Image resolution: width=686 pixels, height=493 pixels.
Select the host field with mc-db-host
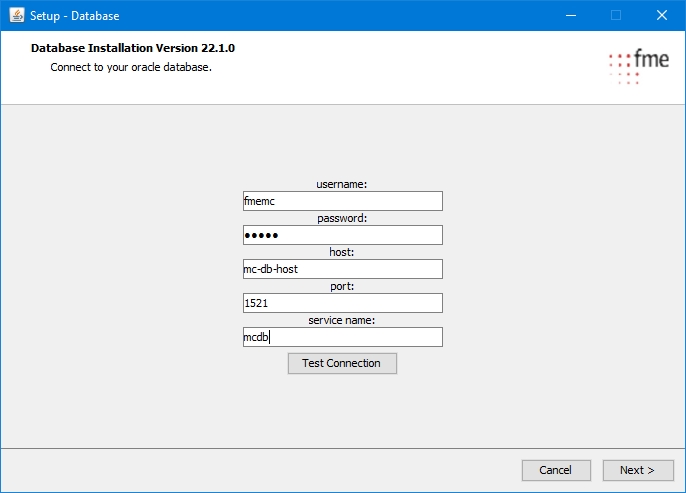point(342,269)
